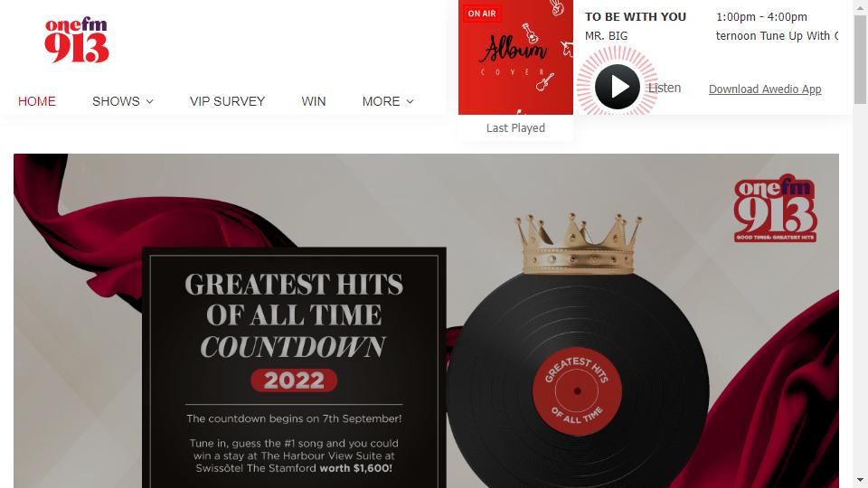868x488 pixels.
Task: Click the Afternoon Tune Up show name
Action: (x=777, y=36)
